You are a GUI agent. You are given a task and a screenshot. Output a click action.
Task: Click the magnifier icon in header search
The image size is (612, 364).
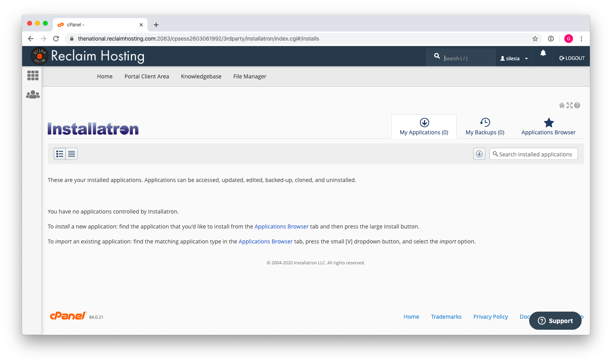click(437, 56)
